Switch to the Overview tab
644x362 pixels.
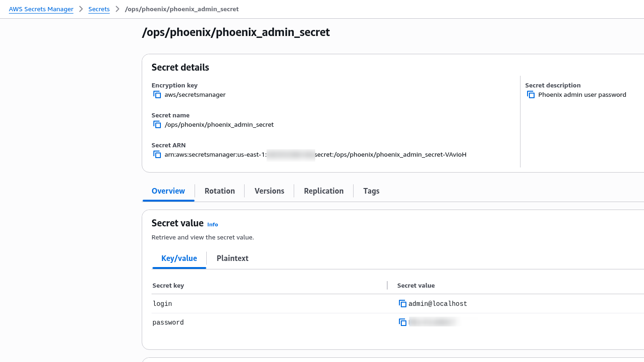coord(168,191)
